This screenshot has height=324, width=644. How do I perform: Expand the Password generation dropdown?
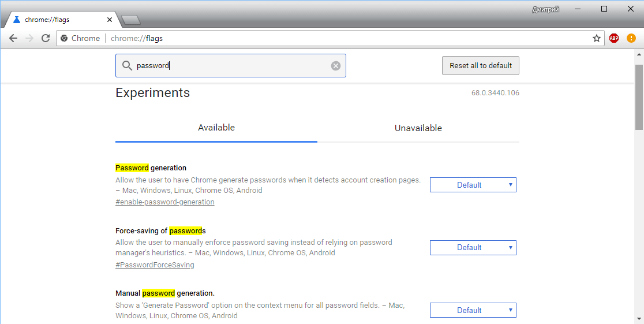click(473, 185)
